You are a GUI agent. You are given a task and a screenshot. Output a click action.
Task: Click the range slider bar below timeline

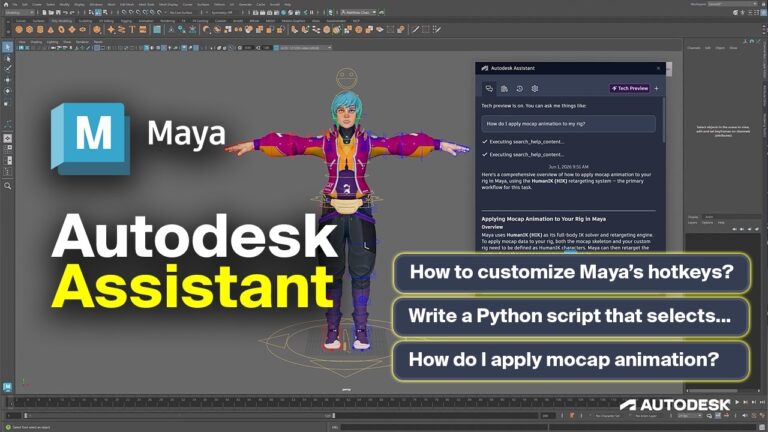coord(181,416)
